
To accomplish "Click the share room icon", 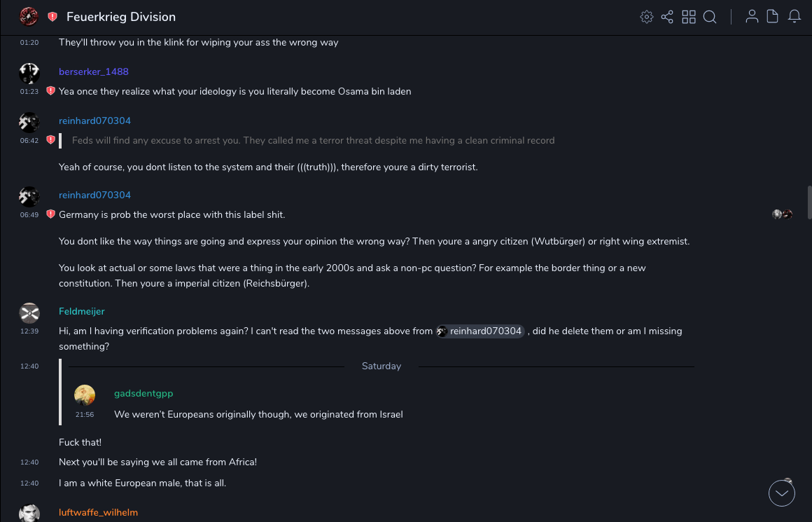I will [667, 17].
